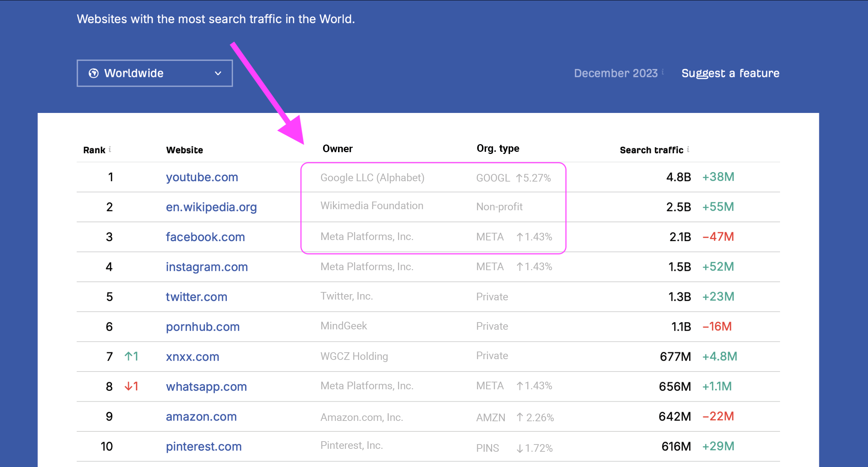This screenshot has width=868, height=467.
Task: Click Amazon.com, Inc. owner cell
Action: coord(362,418)
